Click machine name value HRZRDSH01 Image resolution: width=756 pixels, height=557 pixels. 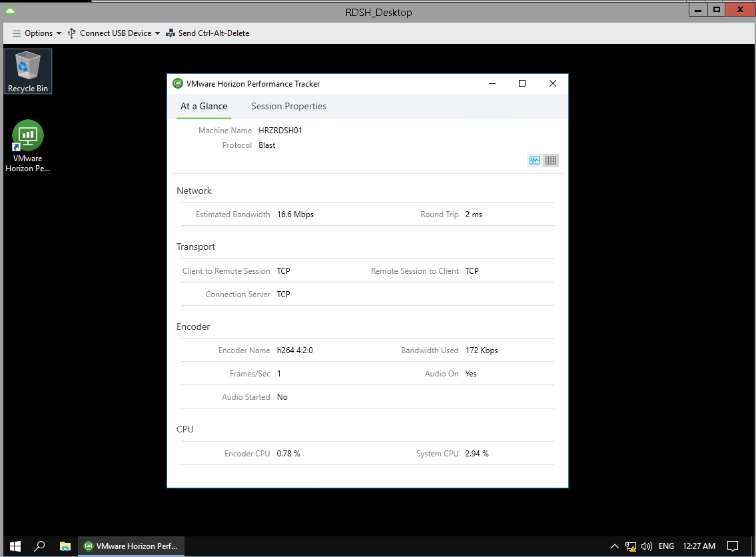[280, 130]
